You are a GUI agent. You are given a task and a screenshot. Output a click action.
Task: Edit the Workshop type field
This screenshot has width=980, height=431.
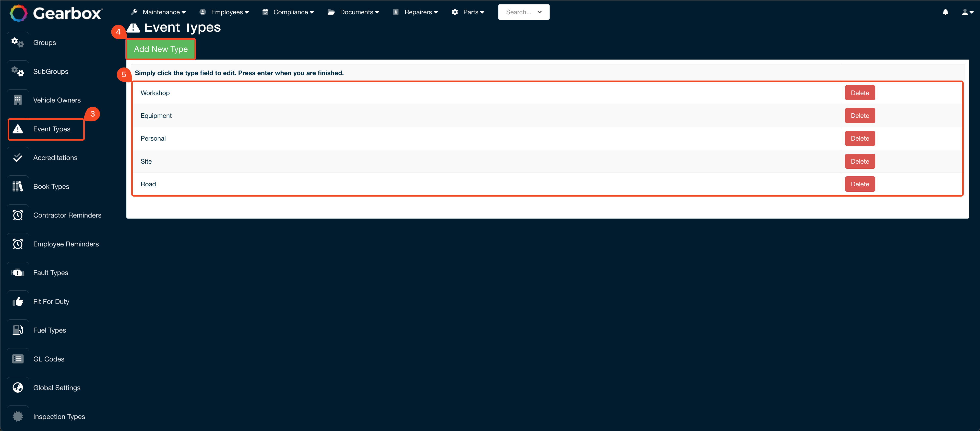pos(486,93)
